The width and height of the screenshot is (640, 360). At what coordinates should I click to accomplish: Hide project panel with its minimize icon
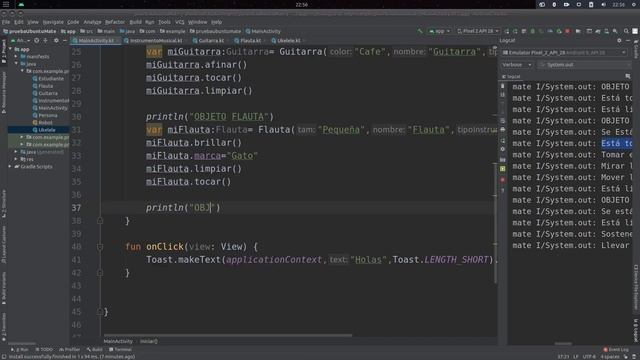[x=65, y=40]
